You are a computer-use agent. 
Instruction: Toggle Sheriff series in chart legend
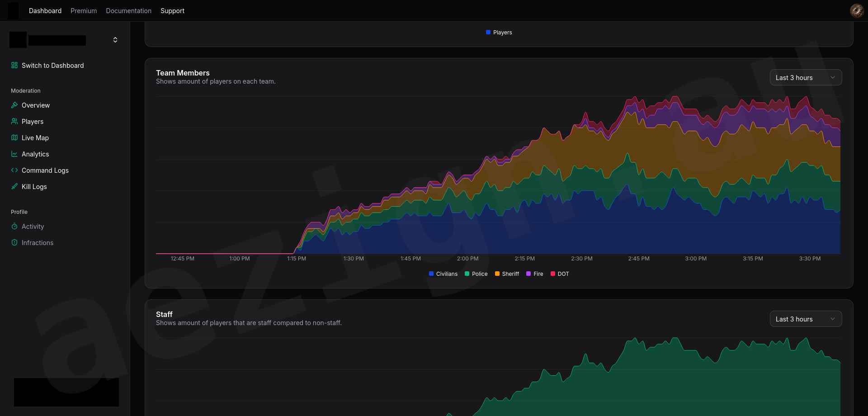[507, 274]
